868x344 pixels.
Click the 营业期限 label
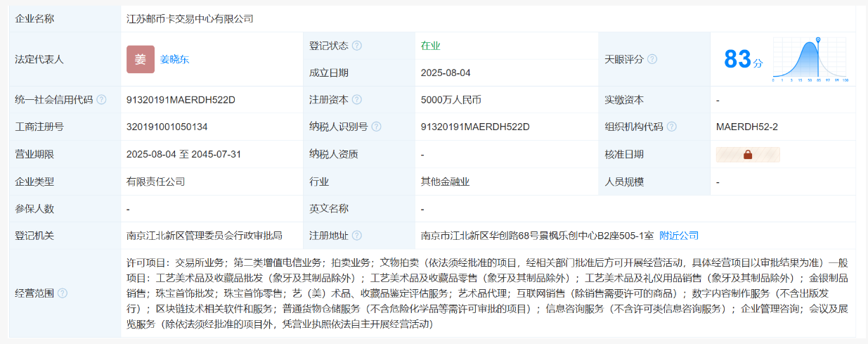click(x=35, y=154)
